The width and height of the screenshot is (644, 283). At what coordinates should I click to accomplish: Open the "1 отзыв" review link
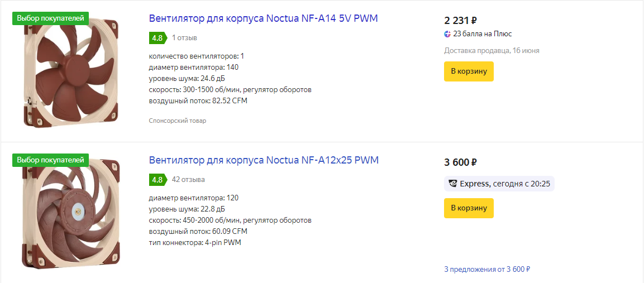click(184, 38)
